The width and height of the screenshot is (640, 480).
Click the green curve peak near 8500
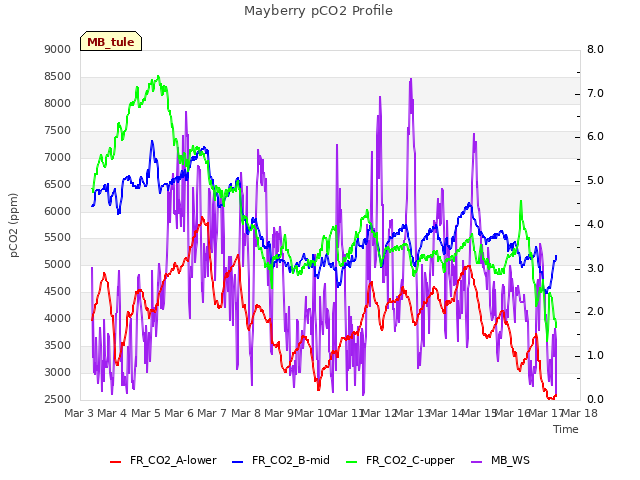[158, 76]
